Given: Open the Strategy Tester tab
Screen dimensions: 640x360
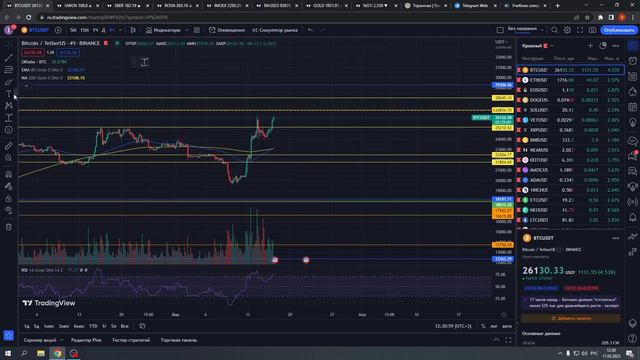Looking at the screenshot, I should pos(131,340).
